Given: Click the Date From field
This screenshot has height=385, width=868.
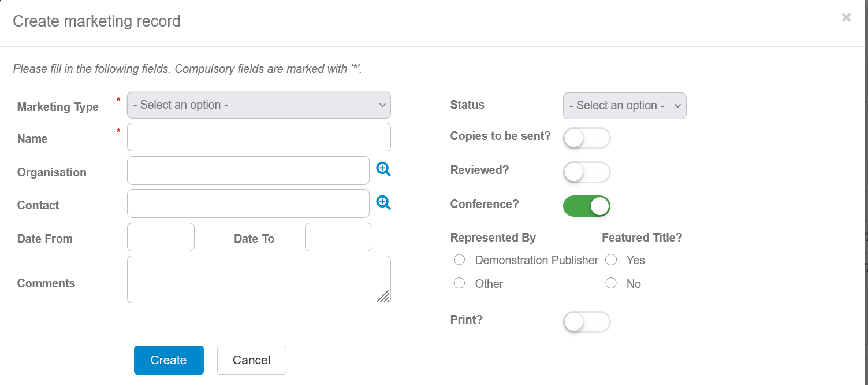Looking at the screenshot, I should [161, 237].
